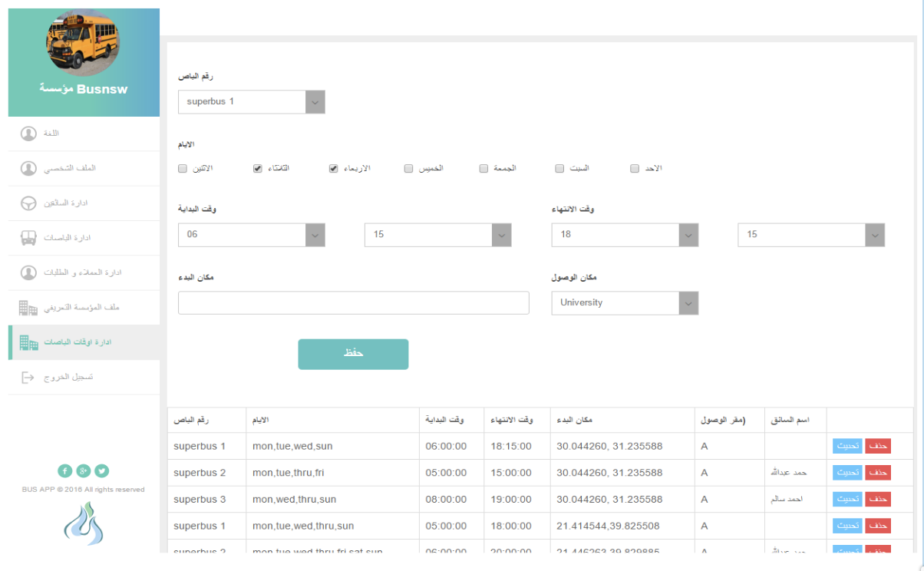Screen dimensions: 924x571
Task: Click the مكان البدء start location input field
Action: tap(353, 303)
